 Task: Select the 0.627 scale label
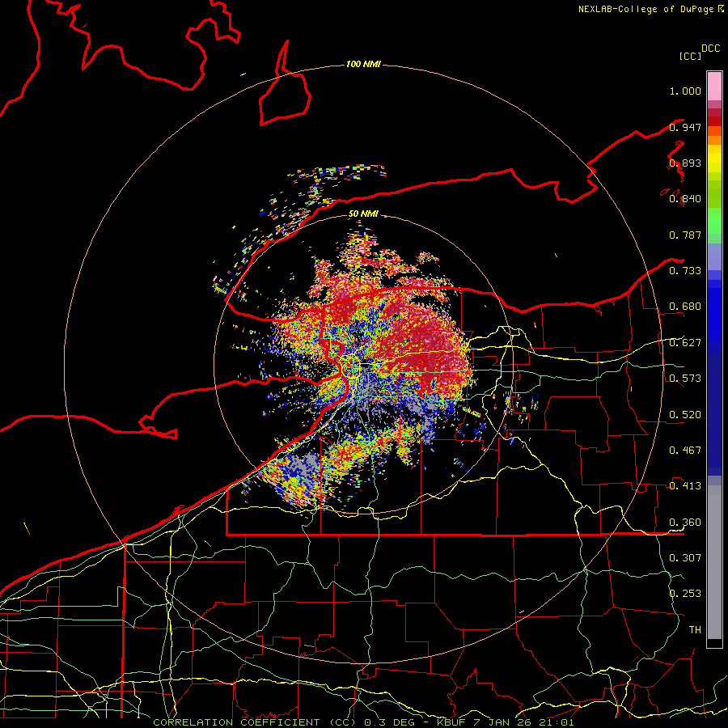685,343
